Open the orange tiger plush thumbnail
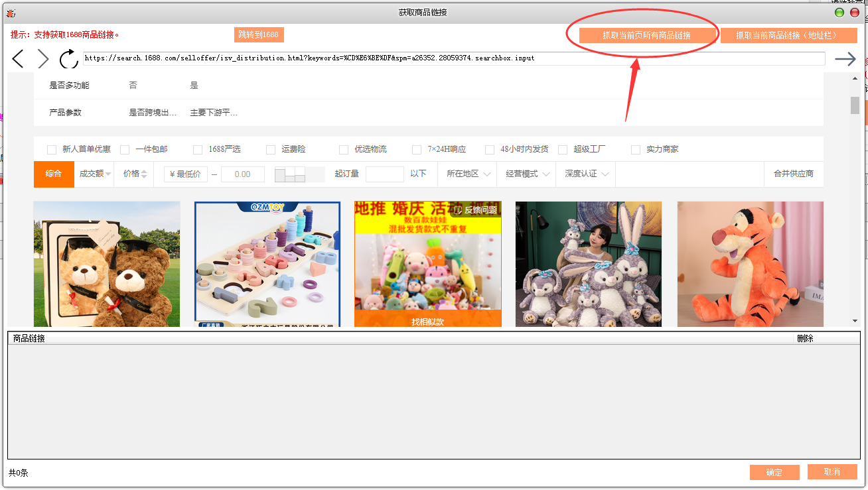Screen dimensions: 868x490 751,264
